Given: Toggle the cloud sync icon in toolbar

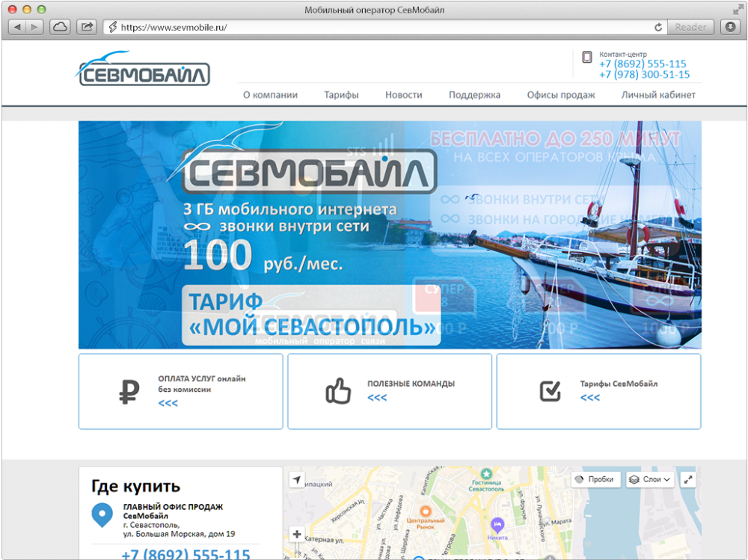Looking at the screenshot, I should click(58, 25).
